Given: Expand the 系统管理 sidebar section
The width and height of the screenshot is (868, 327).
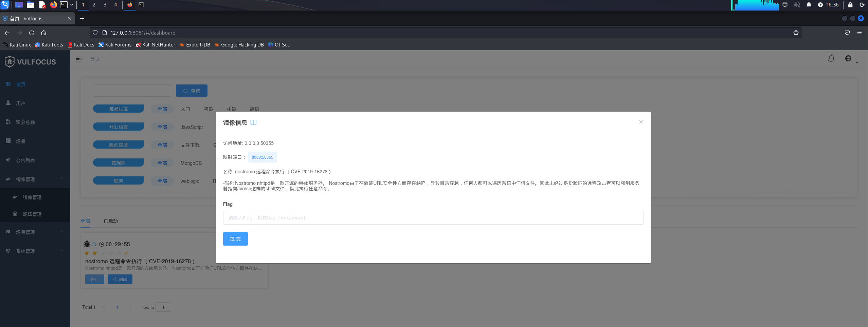Looking at the screenshot, I should coord(25,251).
